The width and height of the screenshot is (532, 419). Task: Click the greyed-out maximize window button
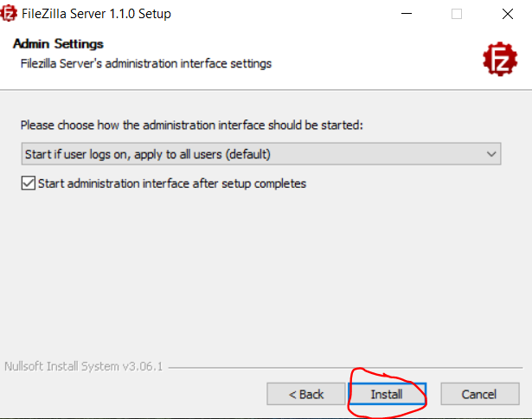(456, 14)
